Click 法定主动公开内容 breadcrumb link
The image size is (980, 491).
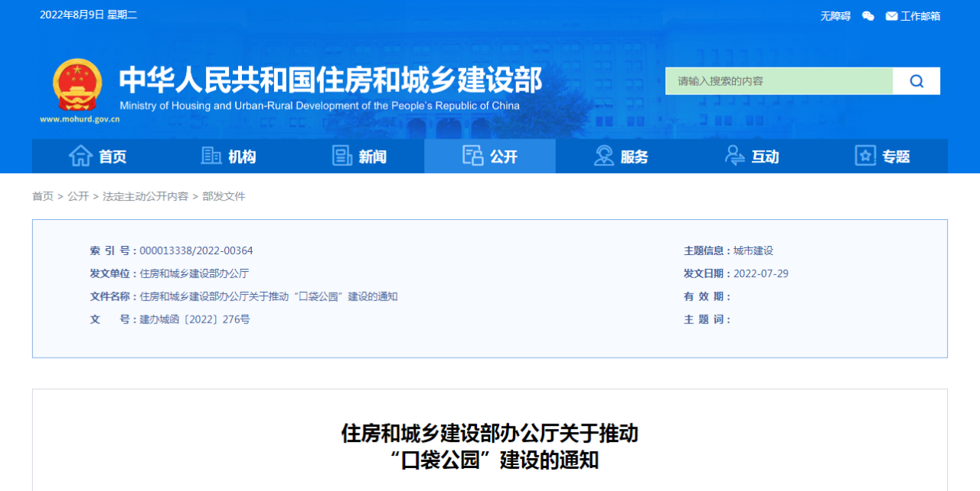(x=145, y=197)
